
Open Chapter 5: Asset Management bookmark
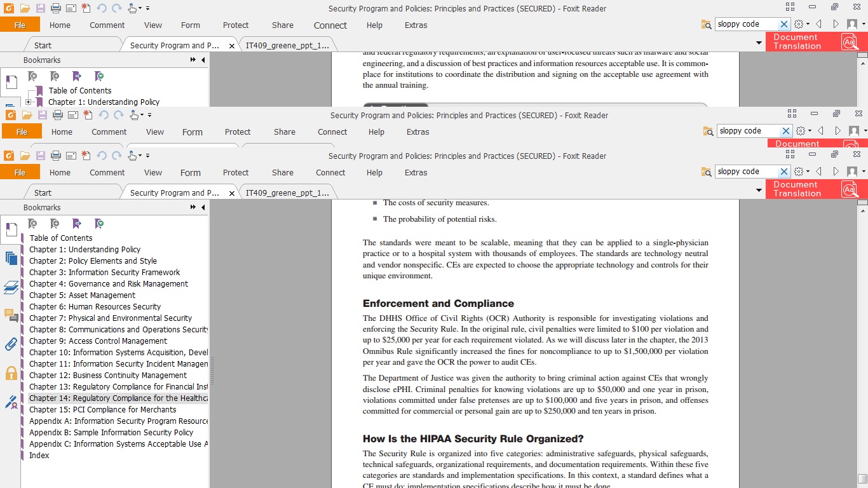click(82, 295)
